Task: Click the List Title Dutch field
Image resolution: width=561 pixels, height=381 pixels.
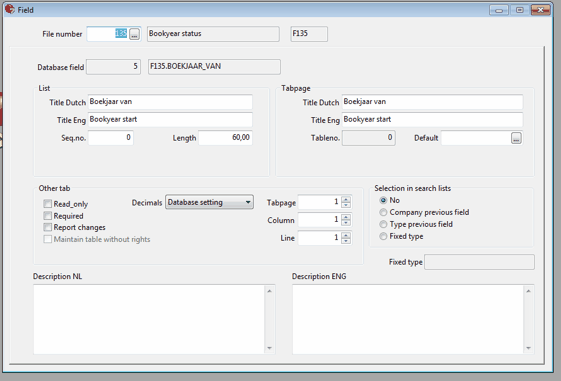Action: pyautogui.click(x=170, y=102)
